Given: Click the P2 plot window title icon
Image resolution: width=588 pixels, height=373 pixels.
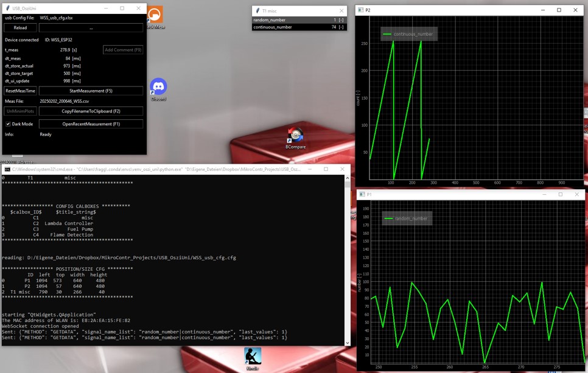Looking at the screenshot, I should [361, 10].
